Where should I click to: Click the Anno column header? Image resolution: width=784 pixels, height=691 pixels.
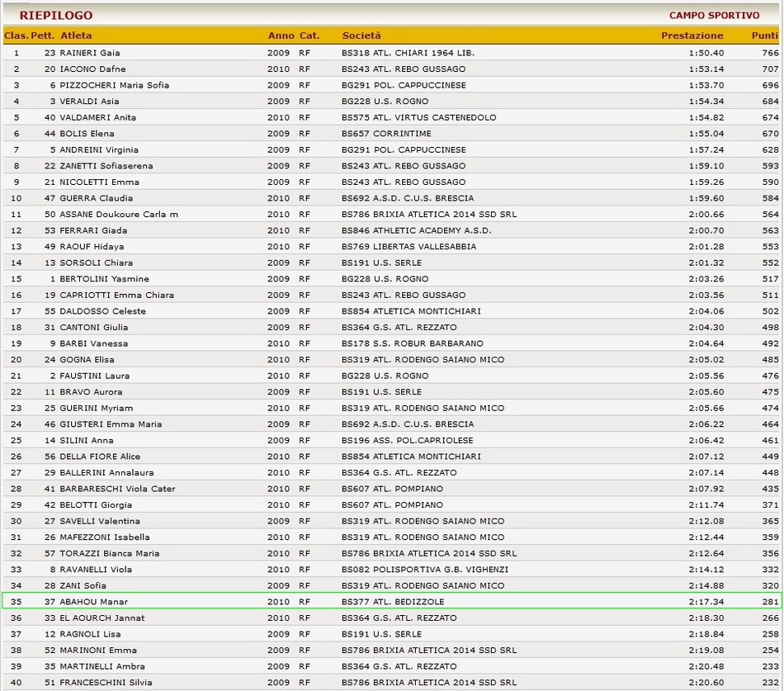[281, 35]
